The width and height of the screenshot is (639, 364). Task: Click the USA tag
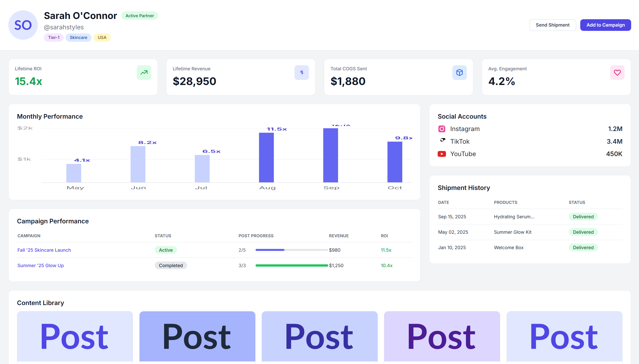click(102, 37)
